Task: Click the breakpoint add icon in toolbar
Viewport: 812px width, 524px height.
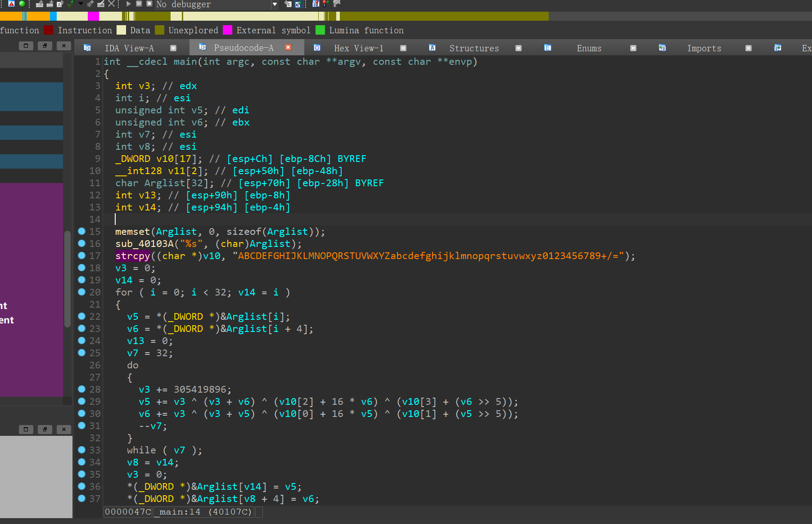Action: point(326,4)
